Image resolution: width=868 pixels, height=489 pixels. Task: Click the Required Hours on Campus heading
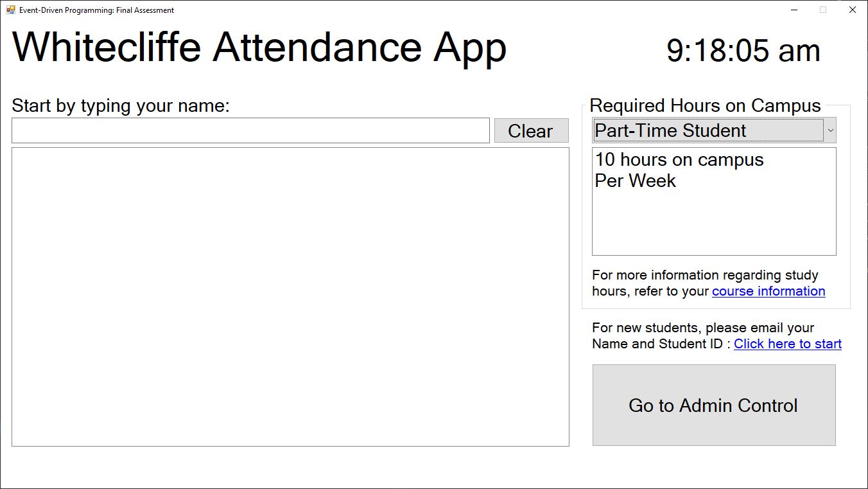[705, 105]
